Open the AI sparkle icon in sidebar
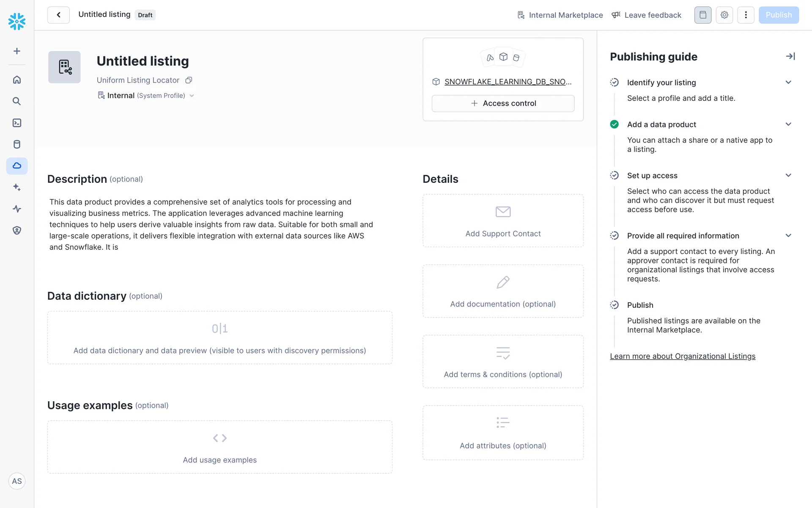 click(x=17, y=187)
